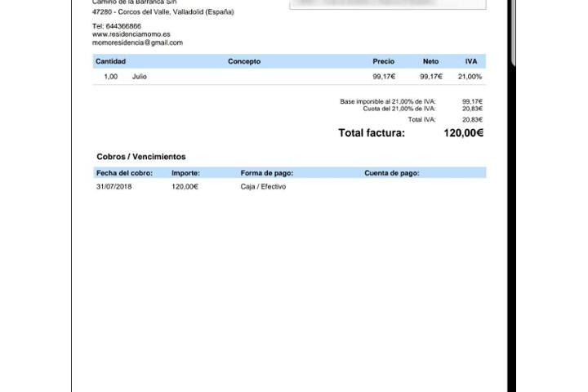Select the IVA column header

click(471, 61)
